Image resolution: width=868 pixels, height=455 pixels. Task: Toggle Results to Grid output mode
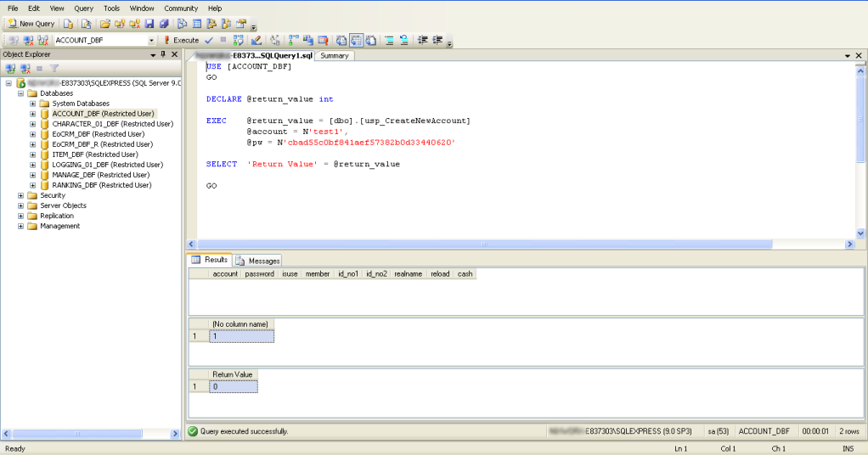pos(356,40)
